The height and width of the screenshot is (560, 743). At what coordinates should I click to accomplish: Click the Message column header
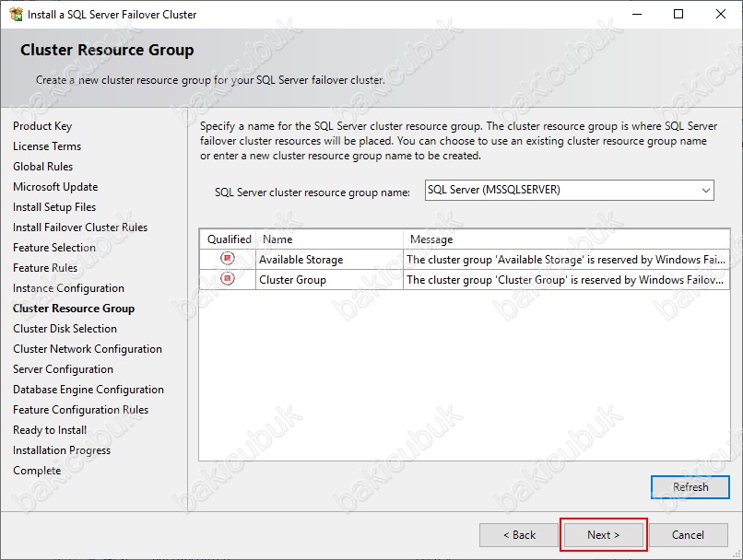click(566, 239)
